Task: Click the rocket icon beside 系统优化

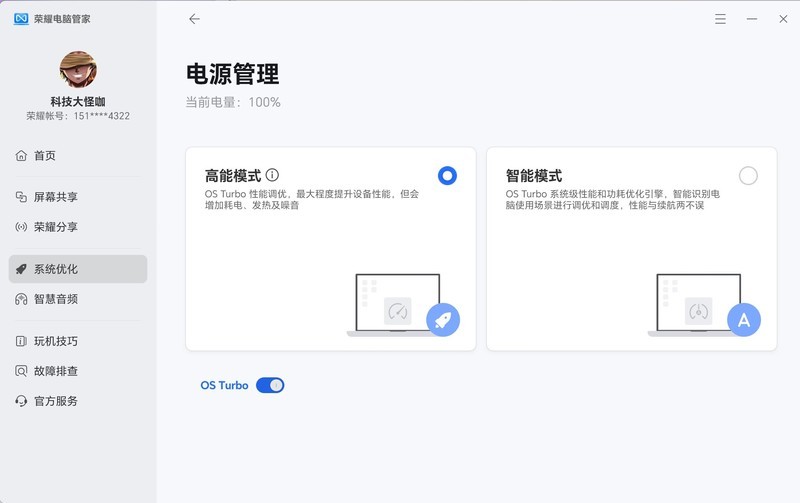Action: (21, 269)
